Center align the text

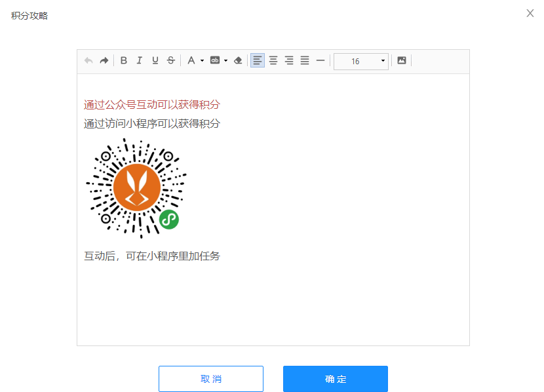(x=273, y=61)
